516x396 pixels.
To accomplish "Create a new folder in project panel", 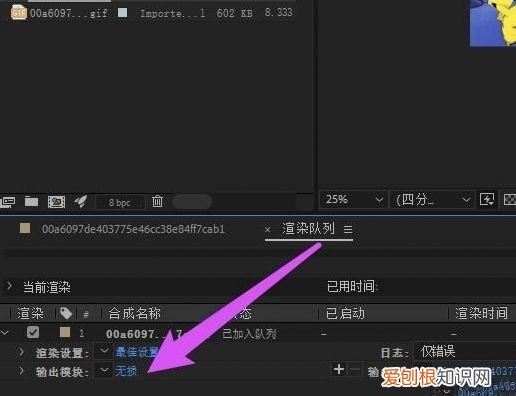I will point(31,201).
